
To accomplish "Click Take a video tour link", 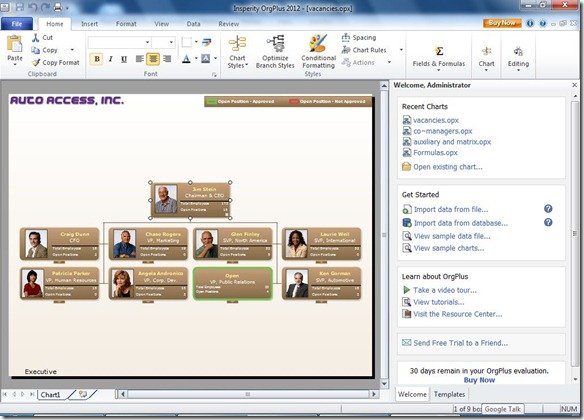I will click(445, 290).
